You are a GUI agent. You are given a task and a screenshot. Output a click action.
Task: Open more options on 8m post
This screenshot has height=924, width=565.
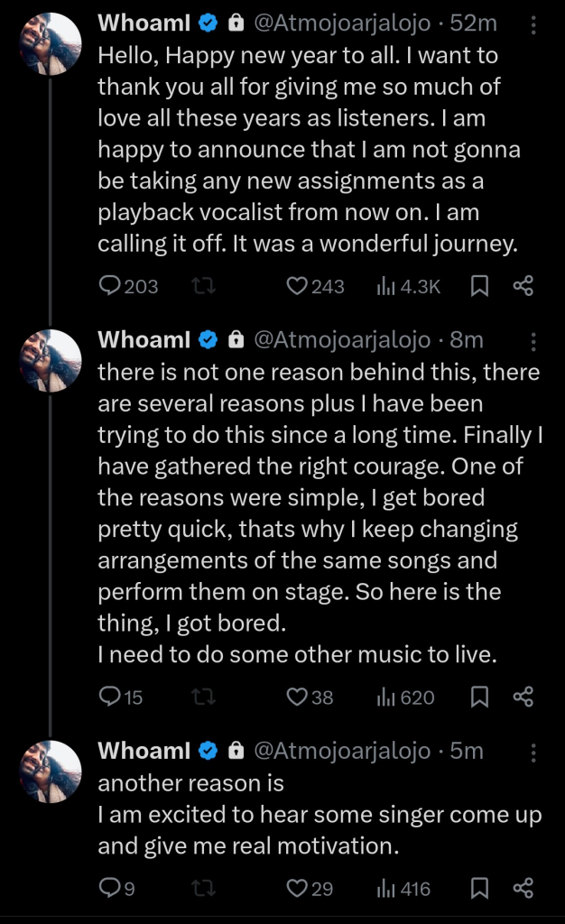(x=533, y=341)
